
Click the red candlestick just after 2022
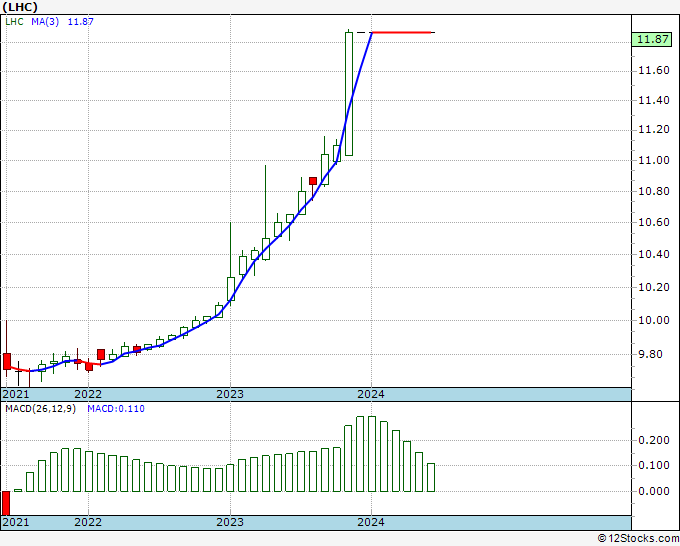pos(101,355)
